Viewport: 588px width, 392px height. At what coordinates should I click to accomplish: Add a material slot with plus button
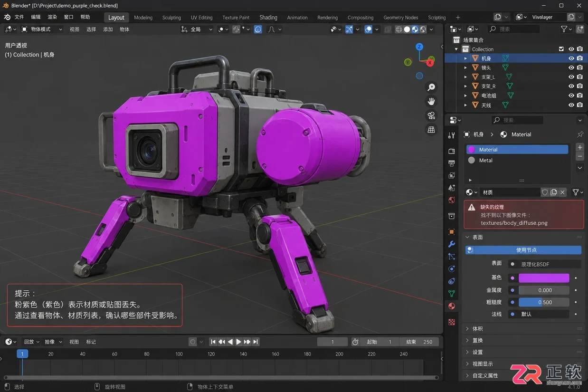click(x=580, y=147)
